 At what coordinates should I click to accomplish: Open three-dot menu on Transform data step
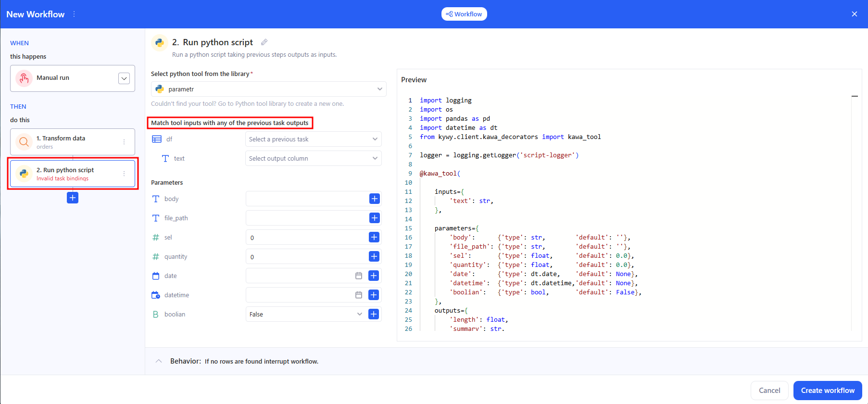click(x=124, y=142)
